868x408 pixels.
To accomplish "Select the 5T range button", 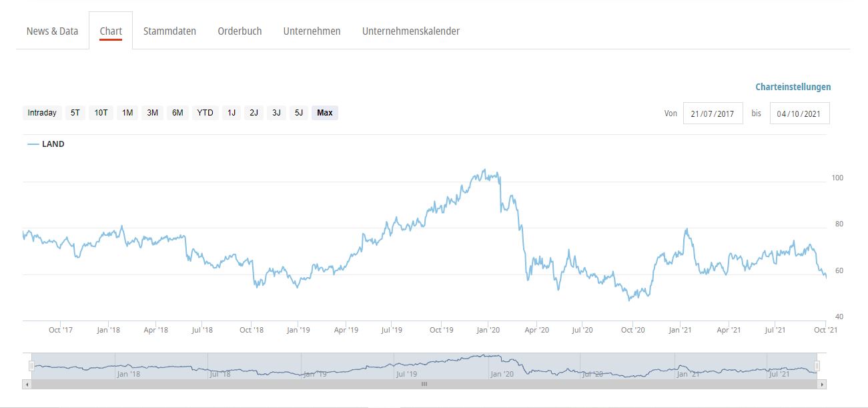I will click(x=75, y=113).
